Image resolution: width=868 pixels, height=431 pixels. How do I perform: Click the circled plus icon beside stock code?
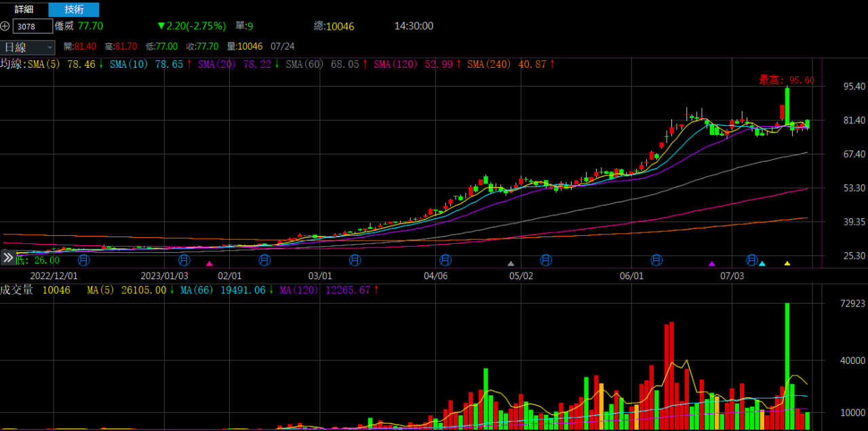click(x=5, y=26)
